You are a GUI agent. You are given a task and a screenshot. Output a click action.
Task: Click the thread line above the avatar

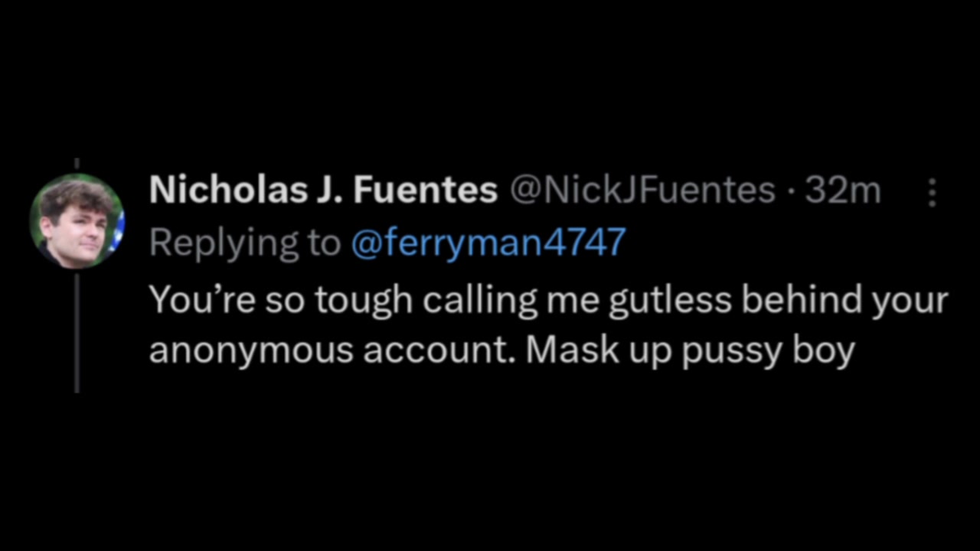pyautogui.click(x=77, y=165)
